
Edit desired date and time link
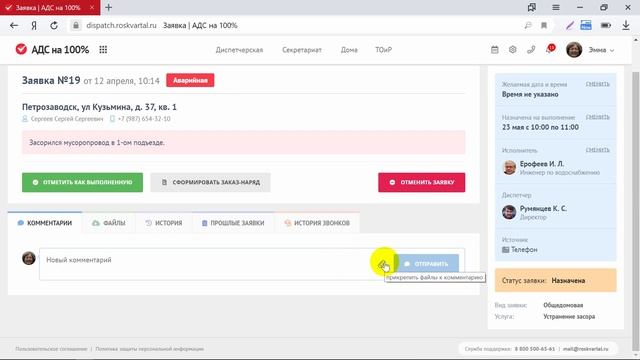point(598,84)
